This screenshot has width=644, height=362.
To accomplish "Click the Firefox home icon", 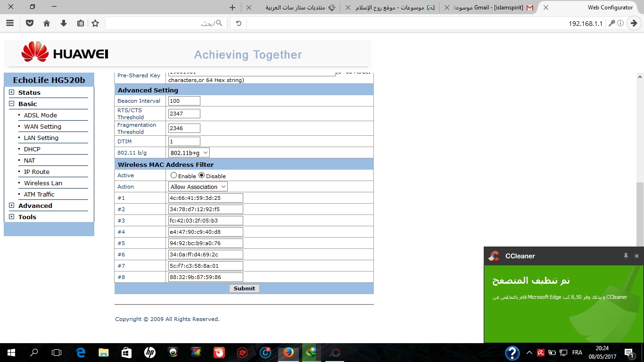I will [46, 23].
